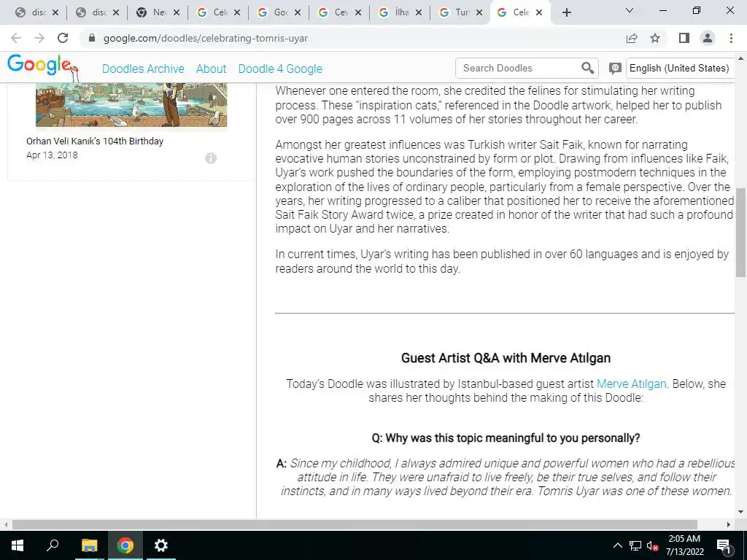
Task: Open File Explorer from taskbar
Action: click(89, 545)
